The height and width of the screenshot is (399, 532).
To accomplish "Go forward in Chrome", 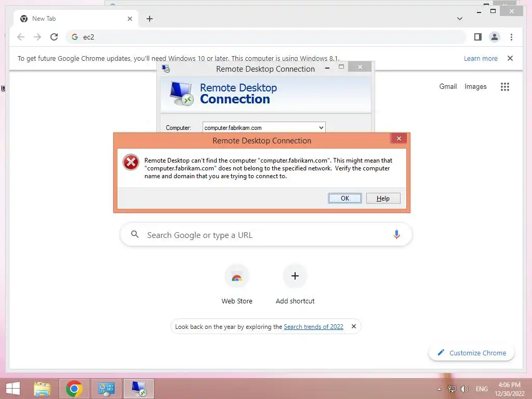I will tap(37, 37).
